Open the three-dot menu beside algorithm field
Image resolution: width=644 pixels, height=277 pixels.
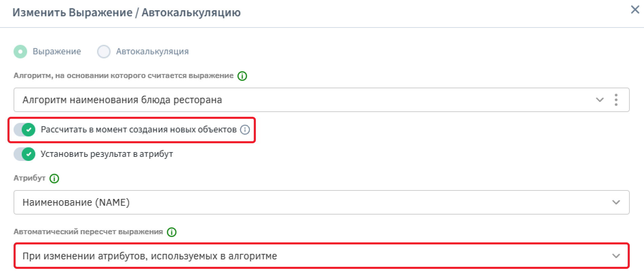pos(616,100)
